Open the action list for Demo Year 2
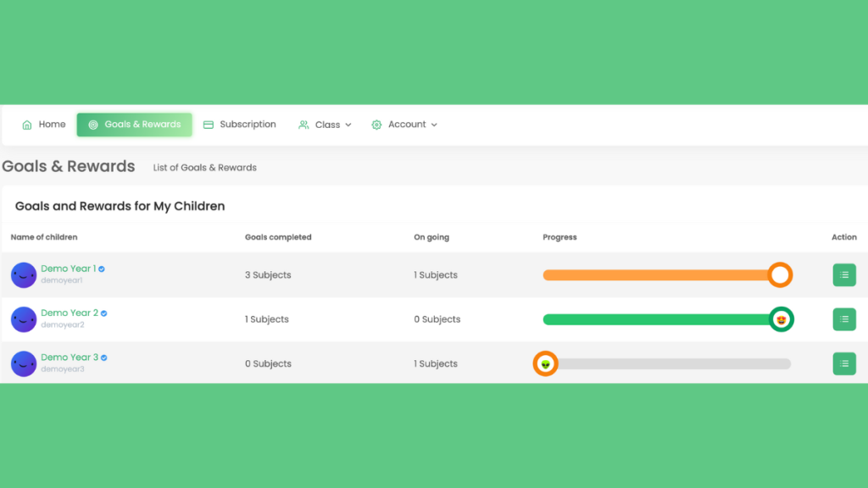The image size is (868, 488). (x=843, y=319)
